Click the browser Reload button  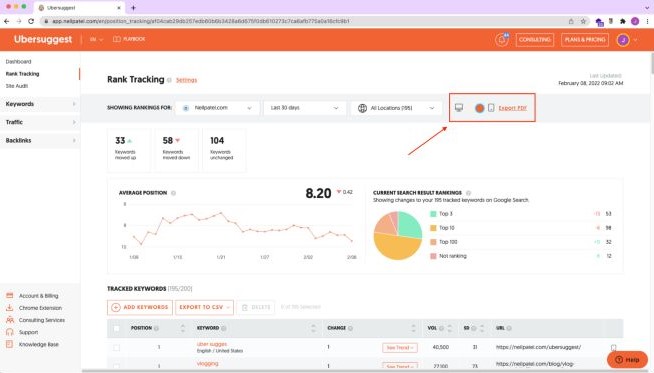pos(31,21)
